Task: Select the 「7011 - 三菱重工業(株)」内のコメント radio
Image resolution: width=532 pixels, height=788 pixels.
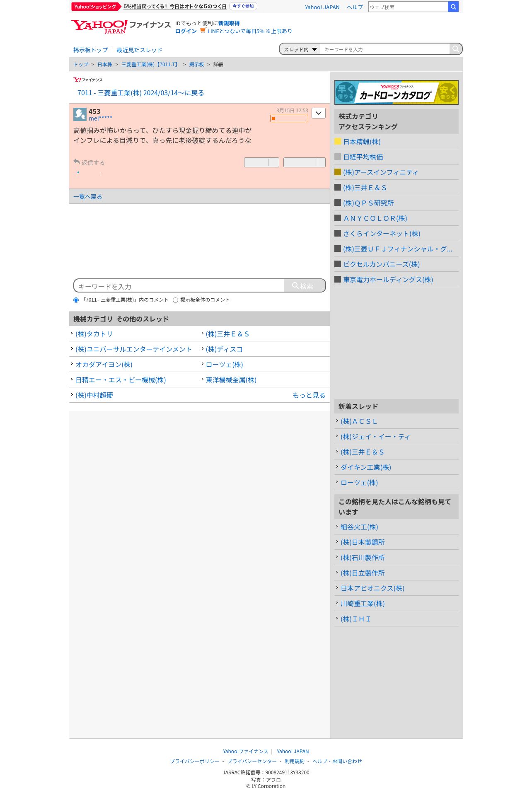Action: coord(76,300)
